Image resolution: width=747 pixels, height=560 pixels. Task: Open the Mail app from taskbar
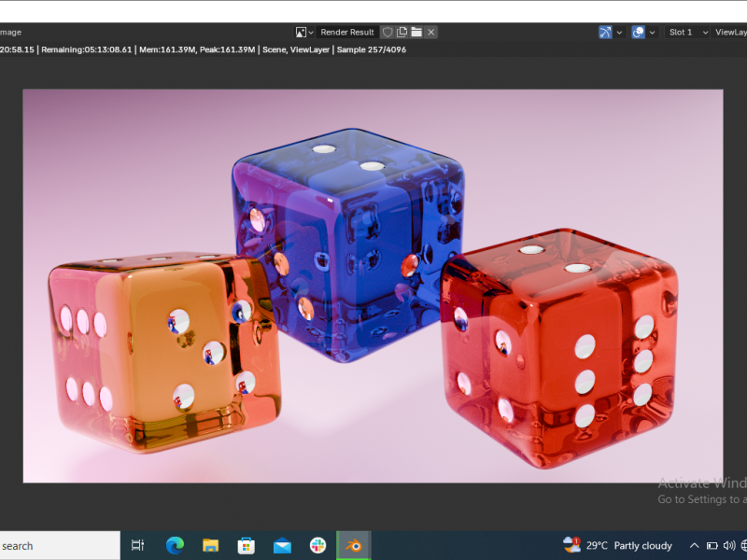[282, 545]
